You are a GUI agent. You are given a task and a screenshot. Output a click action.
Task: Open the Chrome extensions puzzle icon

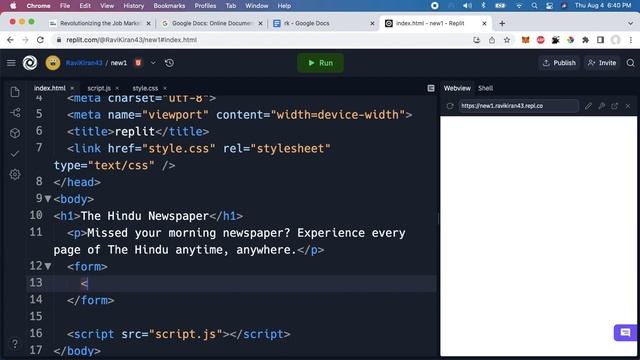point(585,40)
